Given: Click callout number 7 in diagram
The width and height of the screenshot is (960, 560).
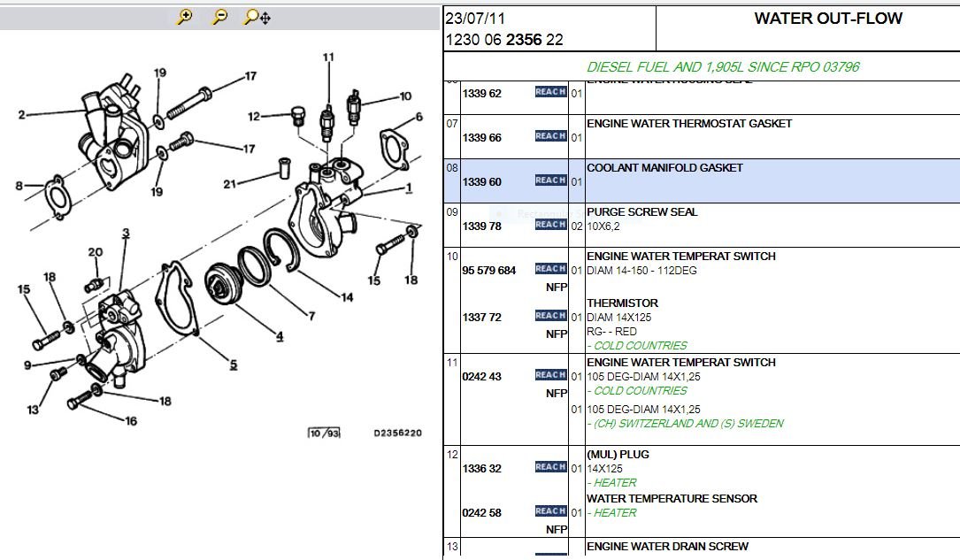Looking at the screenshot, I should (x=311, y=316).
